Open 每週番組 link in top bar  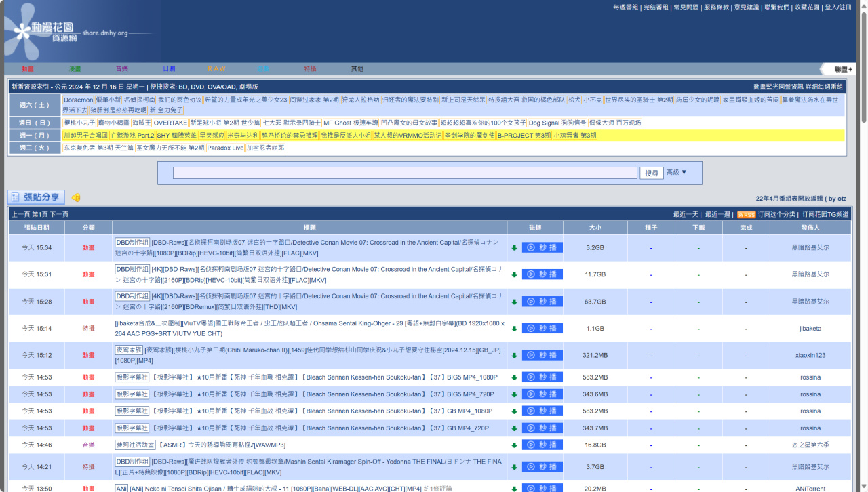pyautogui.click(x=625, y=7)
